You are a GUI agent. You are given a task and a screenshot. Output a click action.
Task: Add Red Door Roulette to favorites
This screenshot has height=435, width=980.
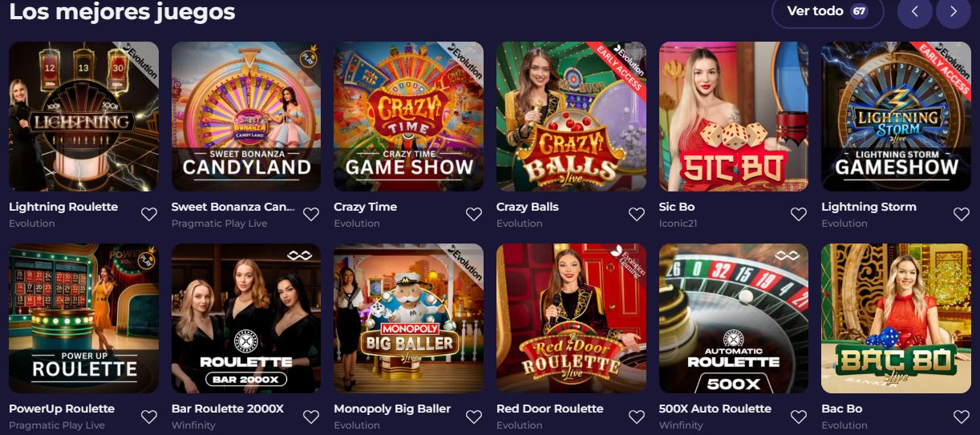pyautogui.click(x=637, y=417)
